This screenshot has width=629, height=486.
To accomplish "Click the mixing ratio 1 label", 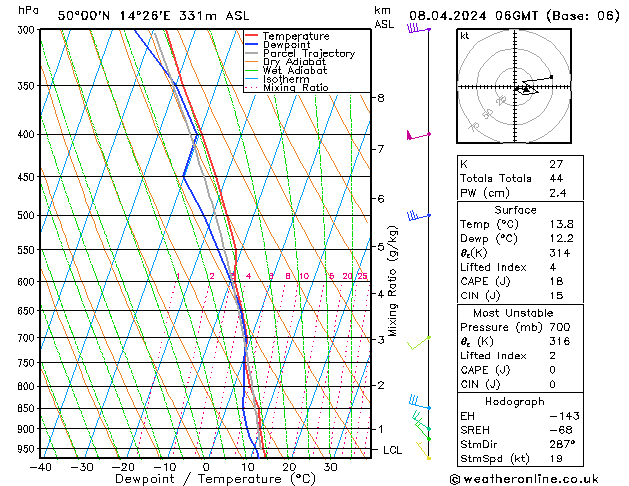I will [178, 276].
